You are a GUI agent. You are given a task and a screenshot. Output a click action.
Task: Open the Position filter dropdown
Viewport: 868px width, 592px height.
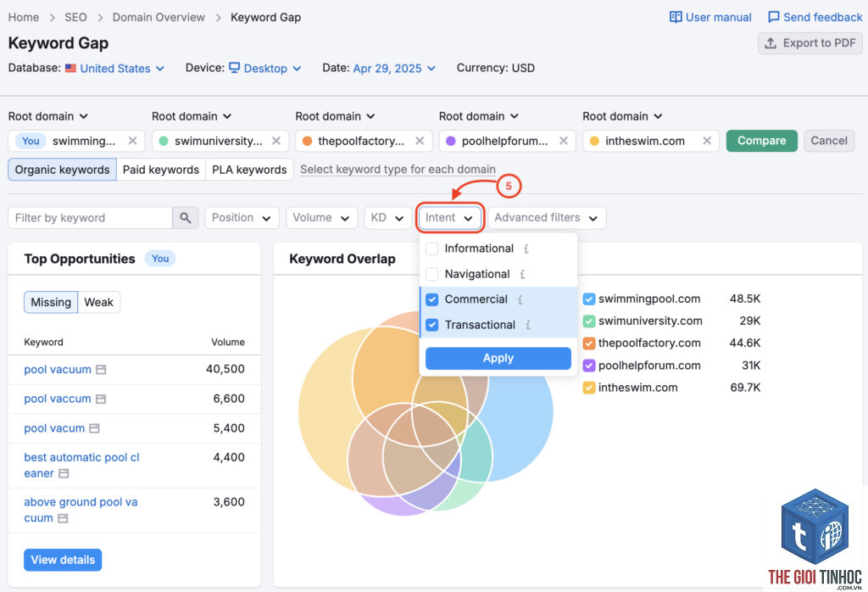tap(242, 218)
